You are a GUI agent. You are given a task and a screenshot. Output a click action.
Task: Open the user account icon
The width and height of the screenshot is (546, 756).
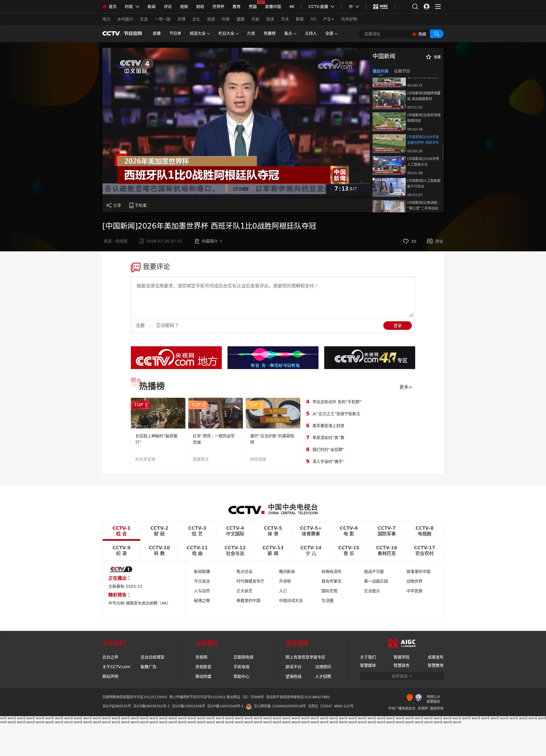point(426,6)
